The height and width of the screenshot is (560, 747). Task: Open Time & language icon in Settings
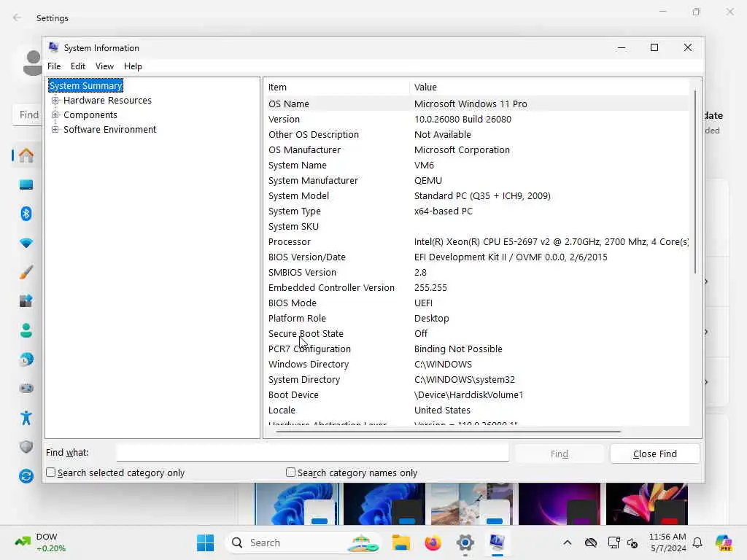click(x=26, y=359)
